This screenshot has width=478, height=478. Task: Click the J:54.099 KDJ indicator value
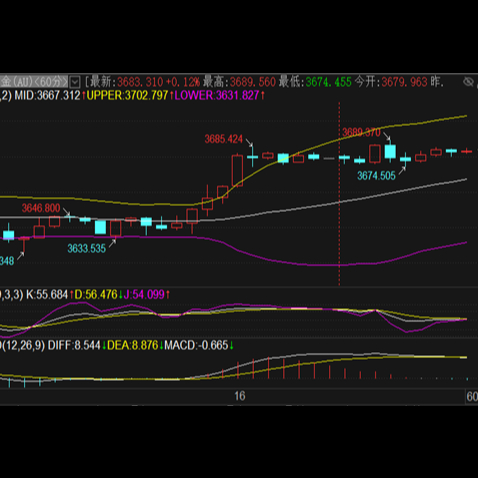tap(144, 295)
